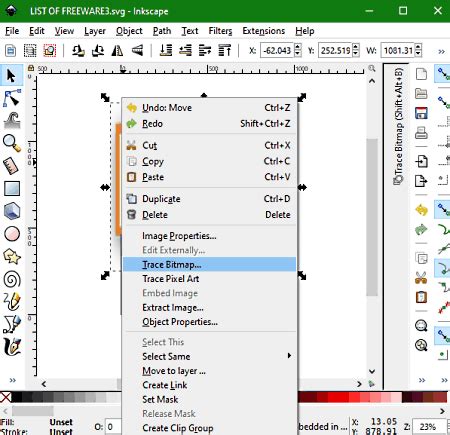450x435 pixels.
Task: Select the Pencil freehand tool
Action: click(11, 301)
